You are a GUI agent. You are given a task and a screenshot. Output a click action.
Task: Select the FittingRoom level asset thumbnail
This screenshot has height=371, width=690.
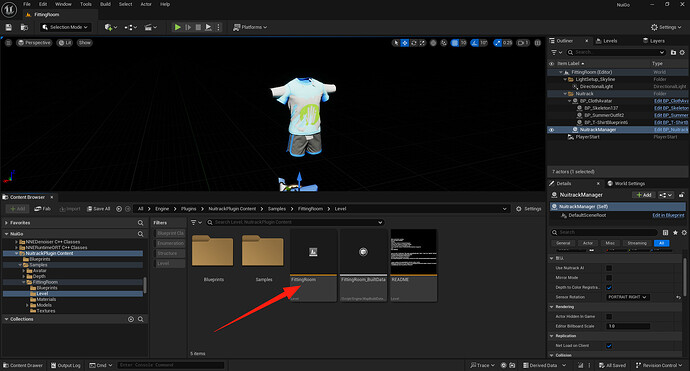[313, 265]
